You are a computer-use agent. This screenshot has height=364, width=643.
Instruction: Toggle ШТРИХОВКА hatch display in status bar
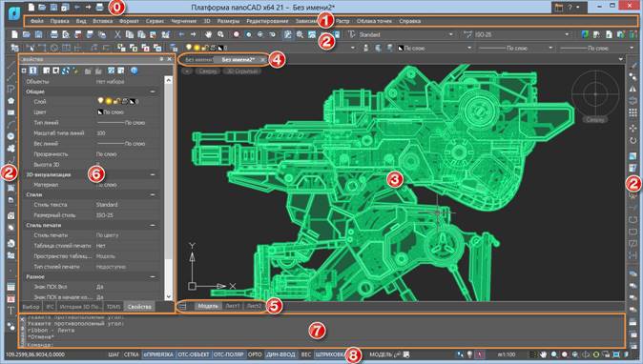click(x=329, y=354)
